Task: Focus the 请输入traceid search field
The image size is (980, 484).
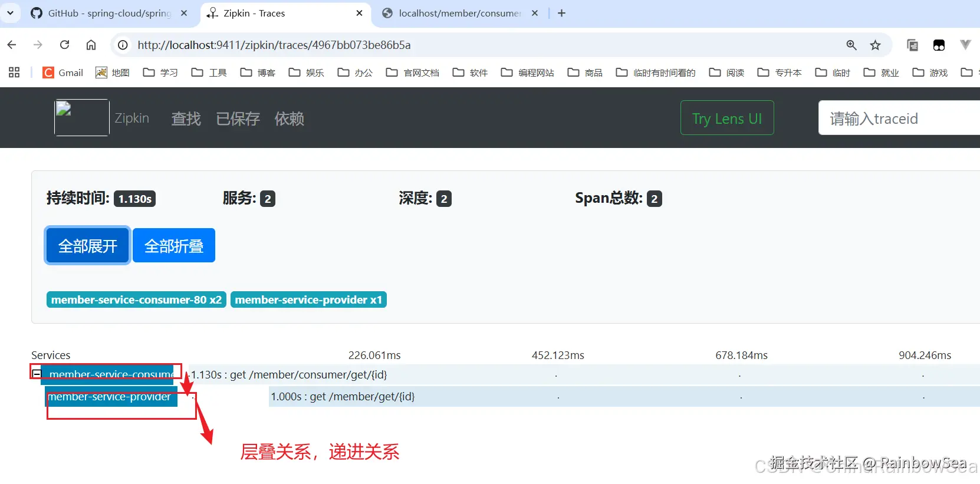Action: click(899, 118)
